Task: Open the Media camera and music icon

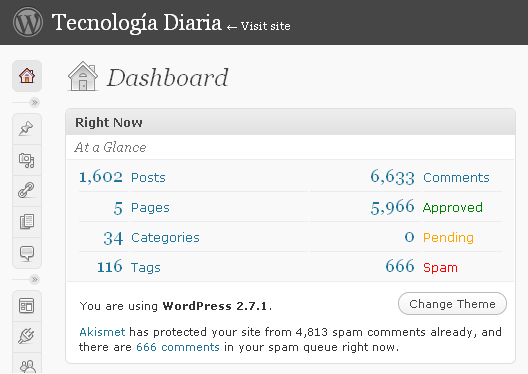Action: pyautogui.click(x=27, y=160)
